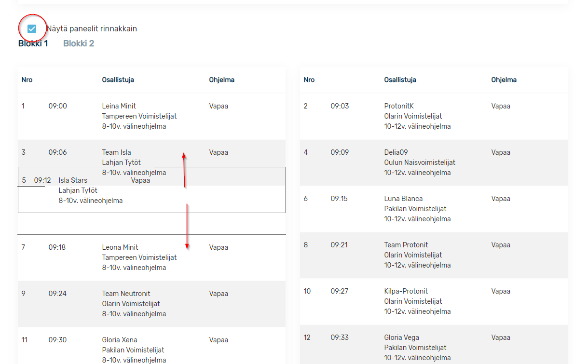Click right panel Nro column header
The width and height of the screenshot is (588, 364).
point(309,80)
